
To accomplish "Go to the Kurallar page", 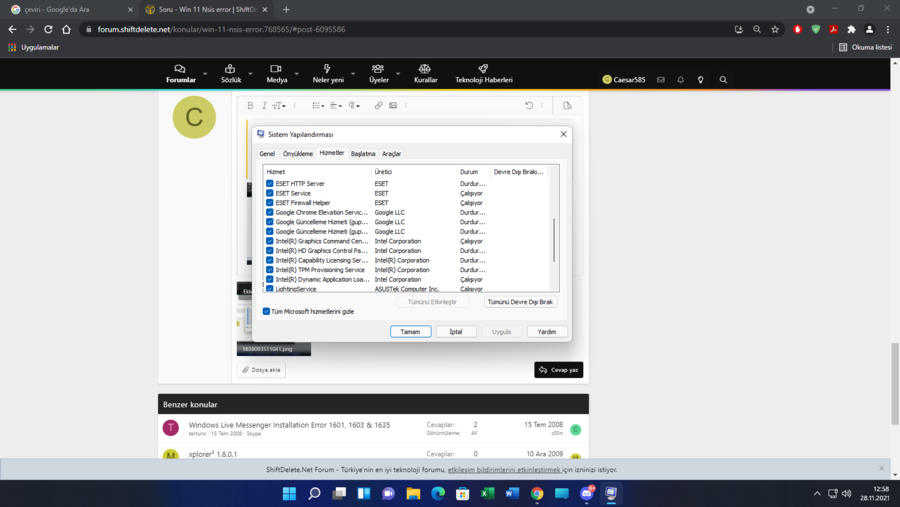I will click(425, 73).
